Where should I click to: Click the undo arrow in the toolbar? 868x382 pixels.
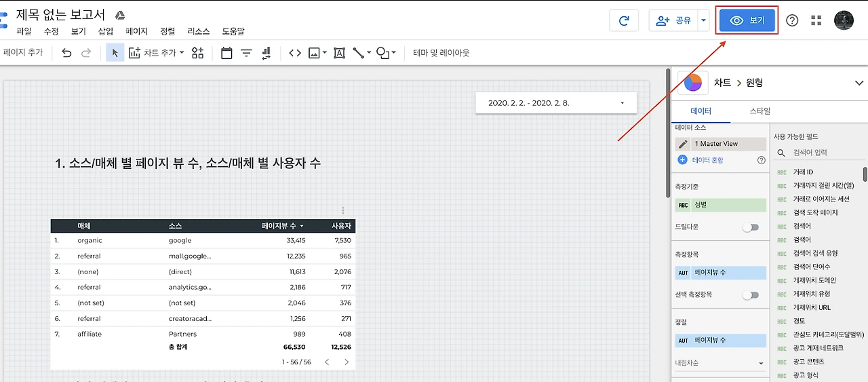coord(66,53)
